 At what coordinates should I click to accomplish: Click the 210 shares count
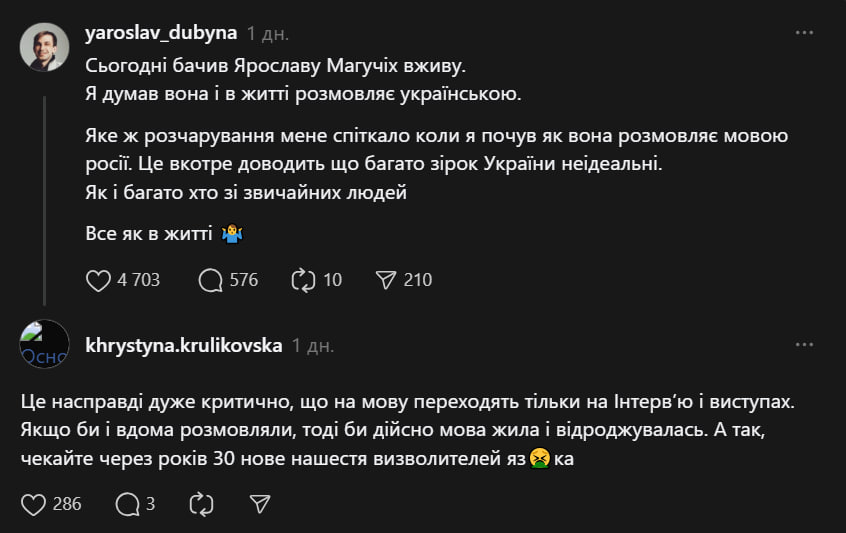tap(418, 280)
